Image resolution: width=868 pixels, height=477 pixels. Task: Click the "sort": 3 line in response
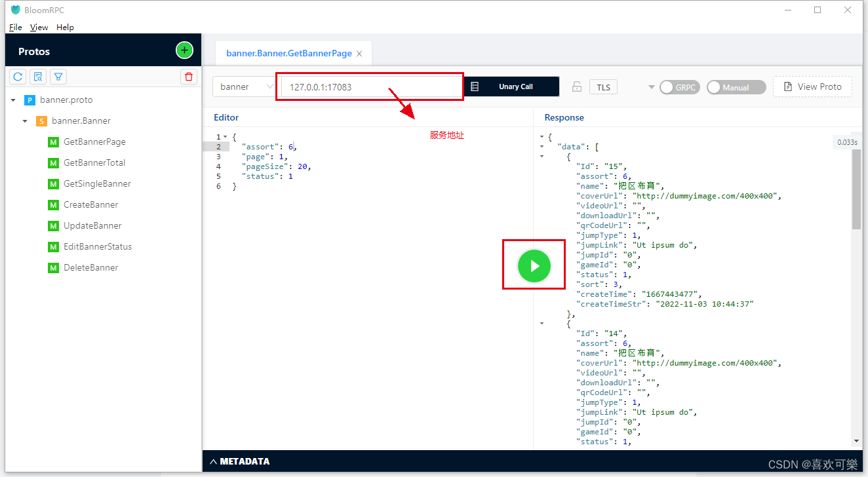click(x=598, y=284)
